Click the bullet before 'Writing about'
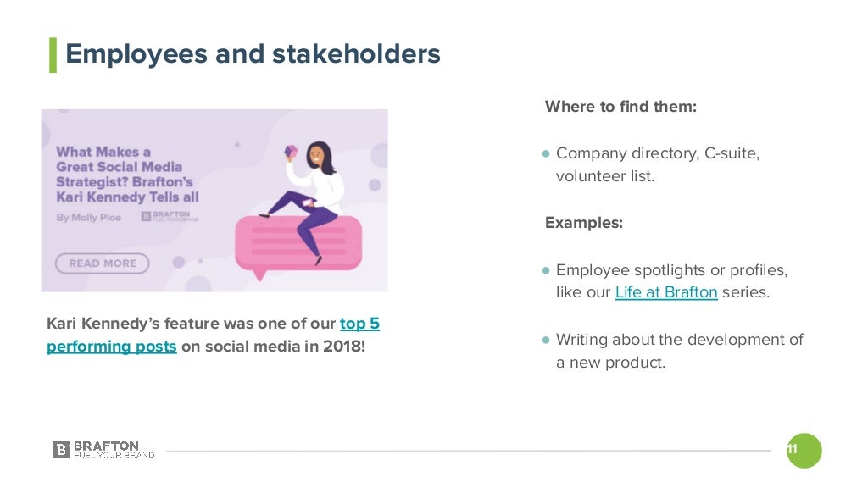Viewport: 868px width, 488px height. point(546,340)
